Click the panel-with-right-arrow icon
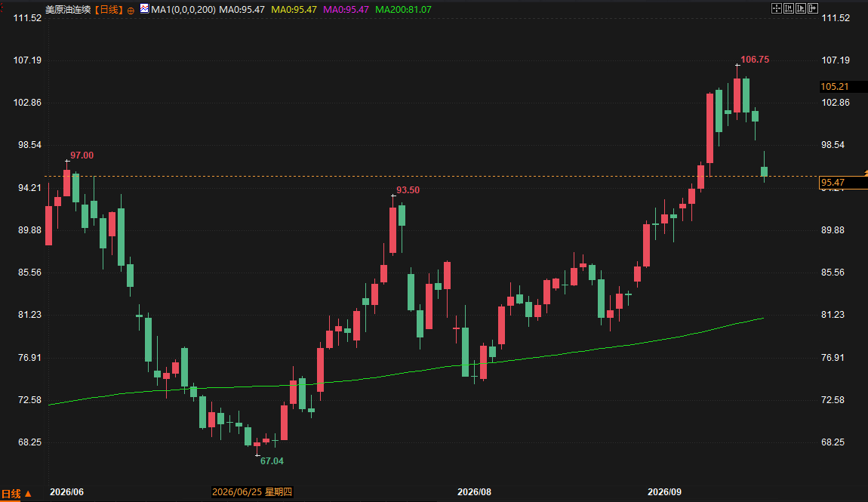The width and height of the screenshot is (868, 502). [813, 8]
